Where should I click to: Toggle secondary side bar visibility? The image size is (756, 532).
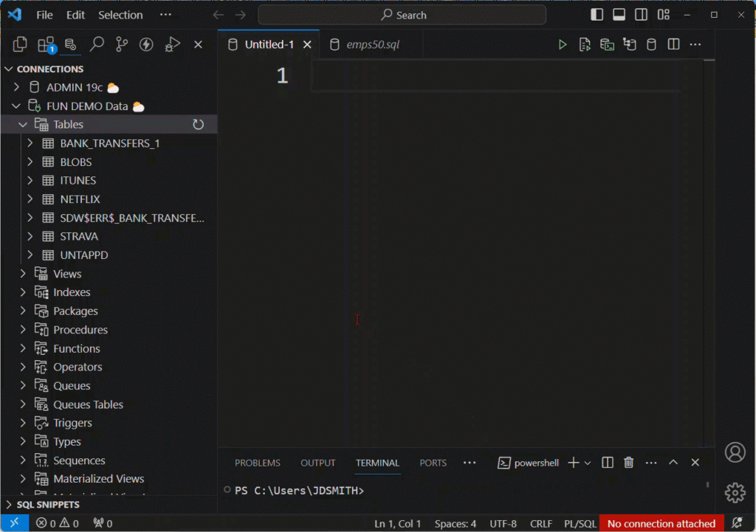pyautogui.click(x=642, y=15)
